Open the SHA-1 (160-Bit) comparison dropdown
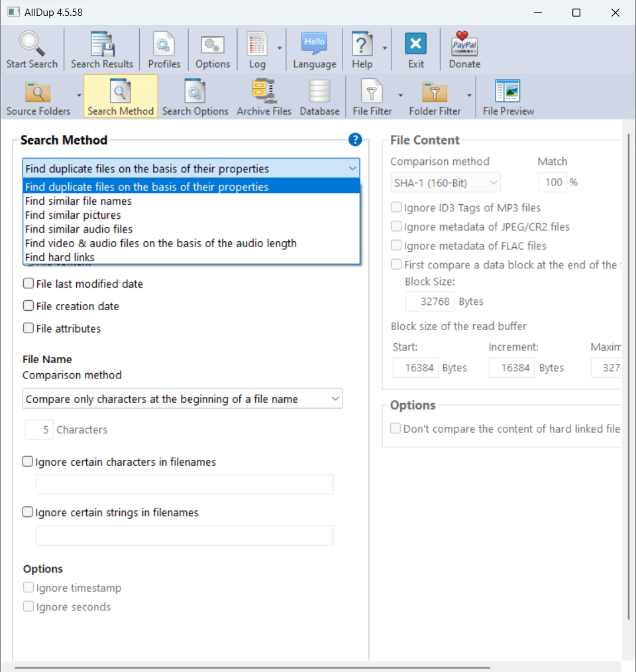The image size is (636, 672). [446, 183]
